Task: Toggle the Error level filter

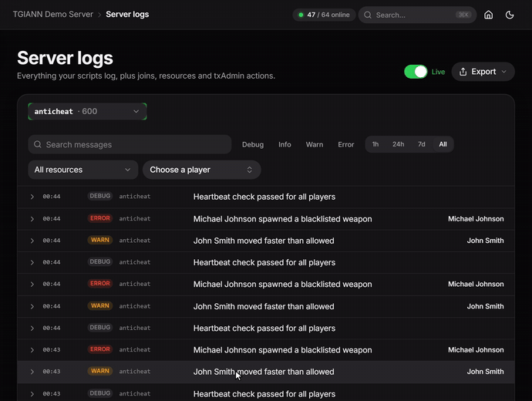Action: coord(345,144)
